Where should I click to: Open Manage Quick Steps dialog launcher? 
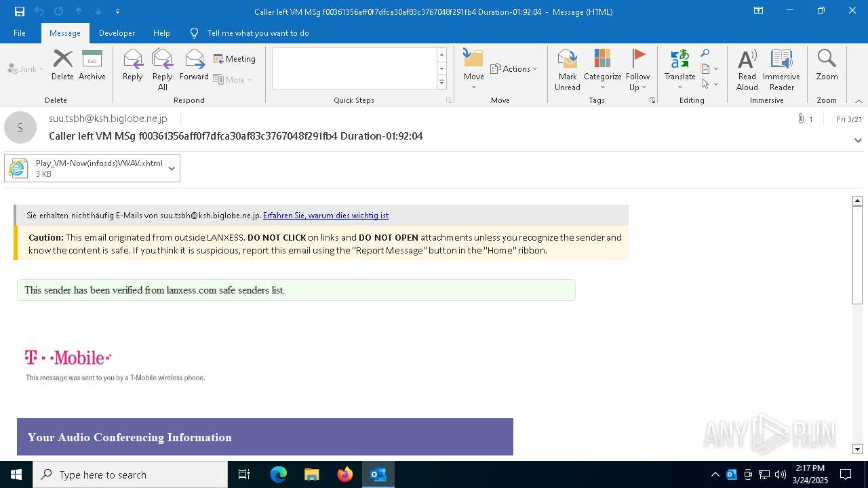[x=449, y=100]
